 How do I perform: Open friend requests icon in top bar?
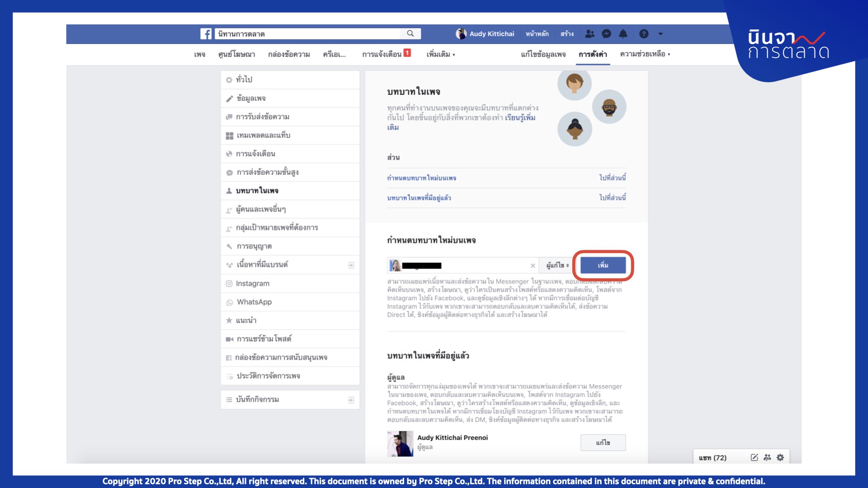click(x=590, y=34)
